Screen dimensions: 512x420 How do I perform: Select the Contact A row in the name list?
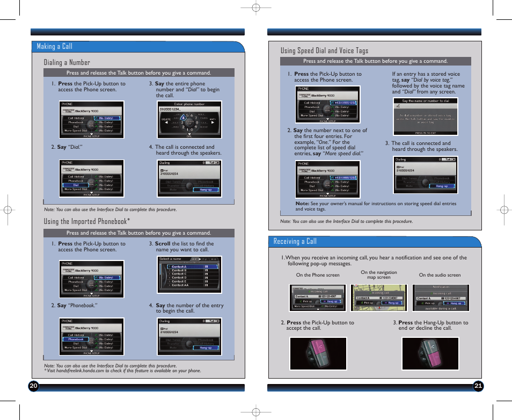[193, 267]
